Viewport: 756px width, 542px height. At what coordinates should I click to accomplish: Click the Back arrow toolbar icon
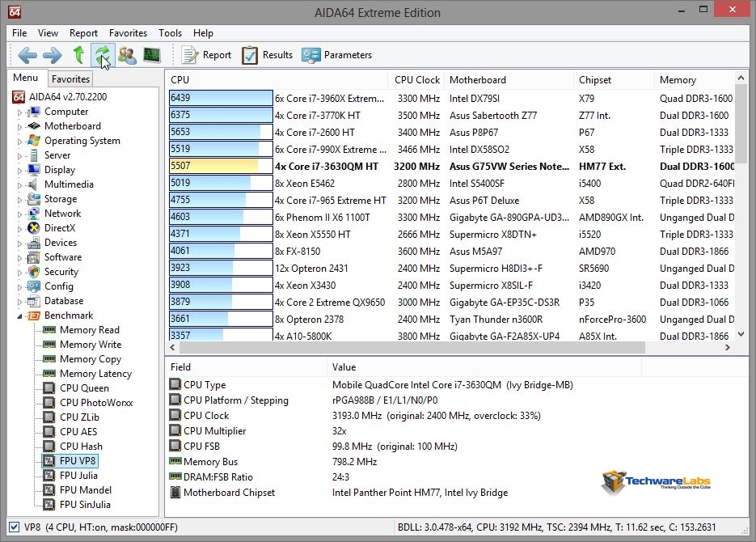tap(27, 55)
